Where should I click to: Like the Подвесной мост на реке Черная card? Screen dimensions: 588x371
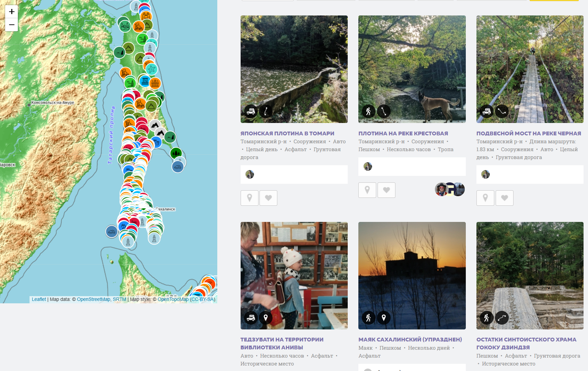pos(505,198)
